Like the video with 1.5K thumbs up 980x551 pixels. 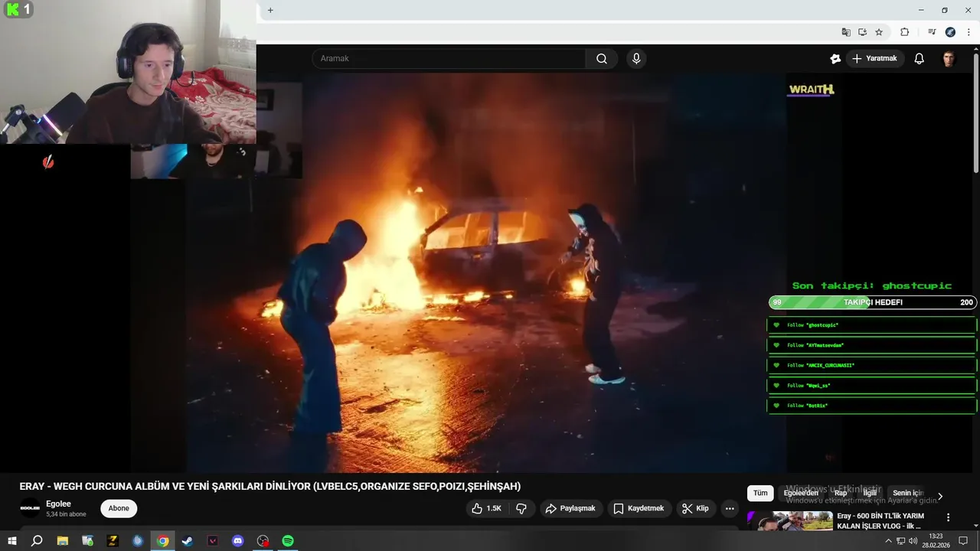click(487, 508)
